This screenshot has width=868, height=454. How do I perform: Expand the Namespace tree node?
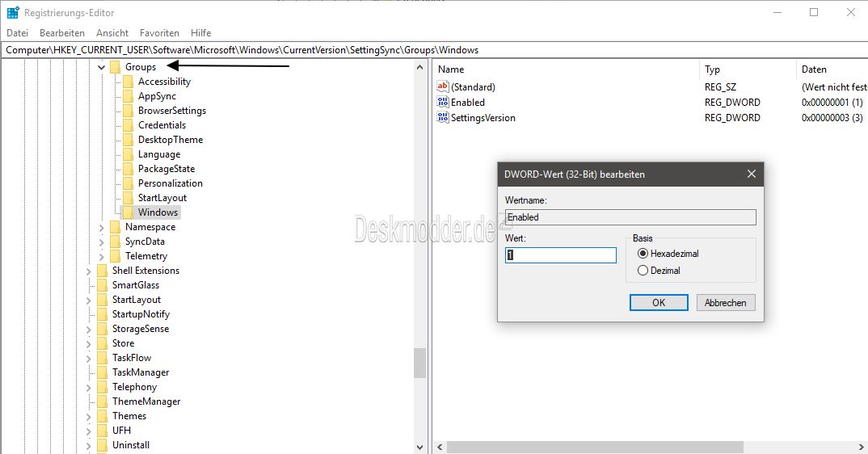[x=102, y=228]
